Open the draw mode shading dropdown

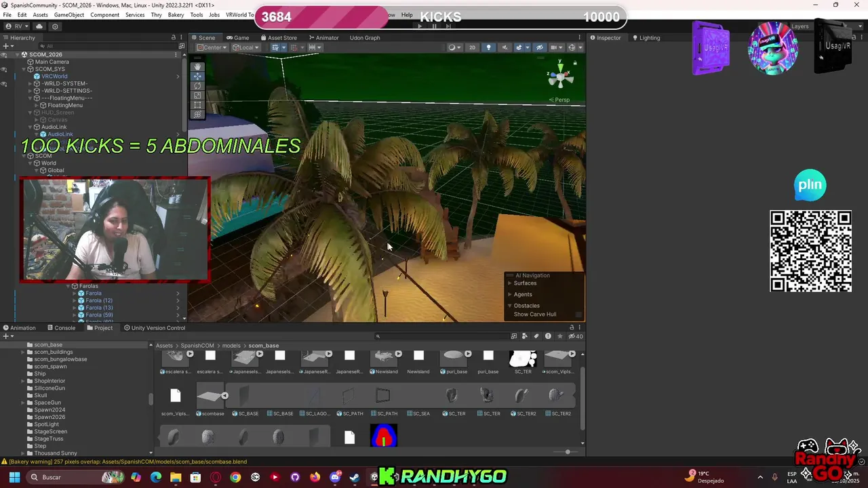[454, 47]
